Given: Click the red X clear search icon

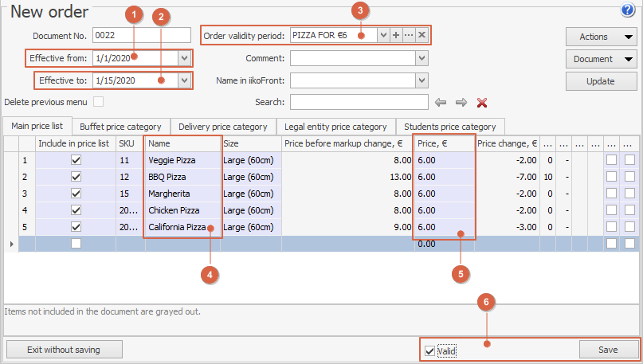Looking at the screenshot, I should [481, 102].
